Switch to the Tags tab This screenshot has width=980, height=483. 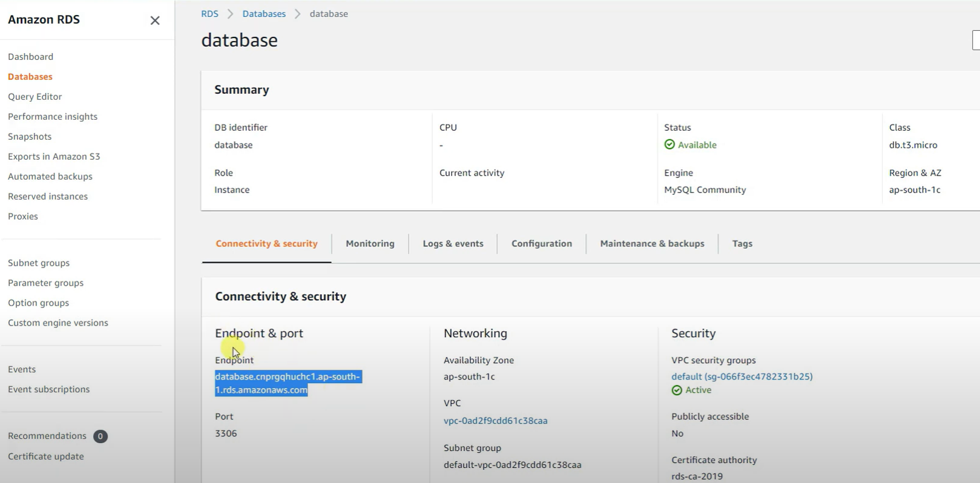[x=742, y=244]
